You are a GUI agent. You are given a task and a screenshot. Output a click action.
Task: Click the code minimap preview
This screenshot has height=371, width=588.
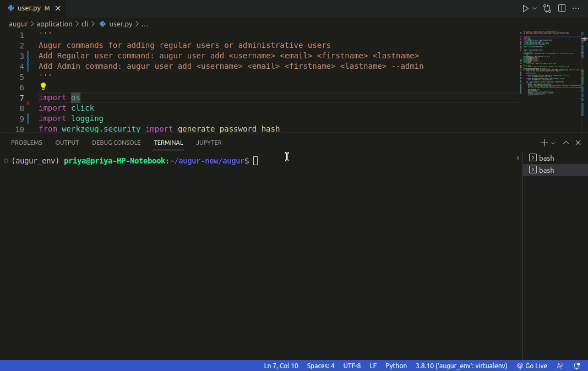(550, 63)
